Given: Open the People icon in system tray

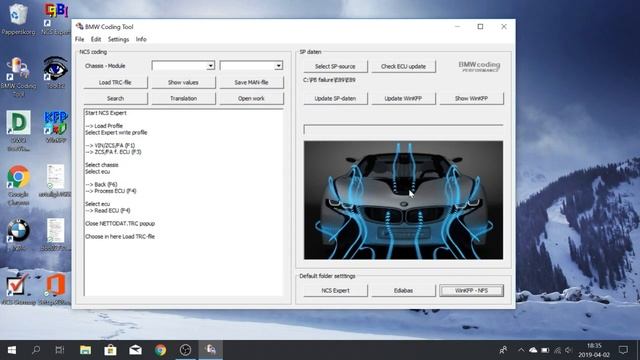Looking at the screenshot, I should [503, 350].
